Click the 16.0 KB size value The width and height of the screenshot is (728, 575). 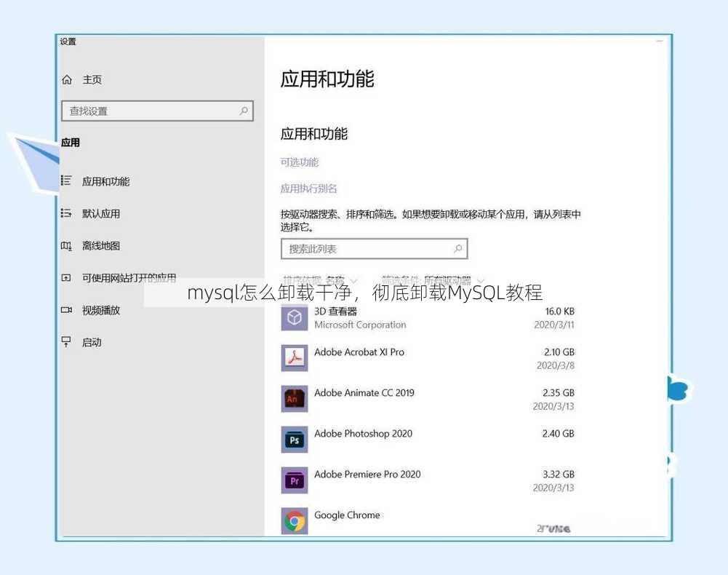point(559,312)
